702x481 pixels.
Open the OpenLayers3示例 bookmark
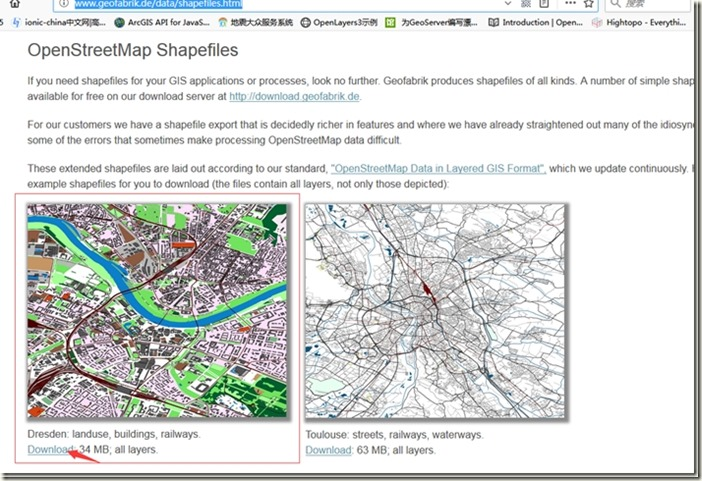[339, 22]
